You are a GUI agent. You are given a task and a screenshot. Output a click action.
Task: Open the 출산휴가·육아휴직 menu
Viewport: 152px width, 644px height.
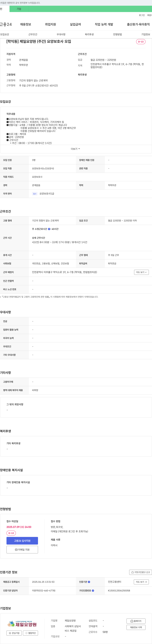click(x=138, y=24)
